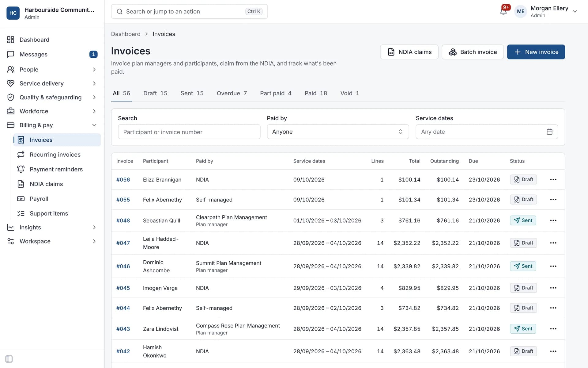Click the Sent status badge on invoice #048
The image size is (588, 368).
tap(523, 220)
